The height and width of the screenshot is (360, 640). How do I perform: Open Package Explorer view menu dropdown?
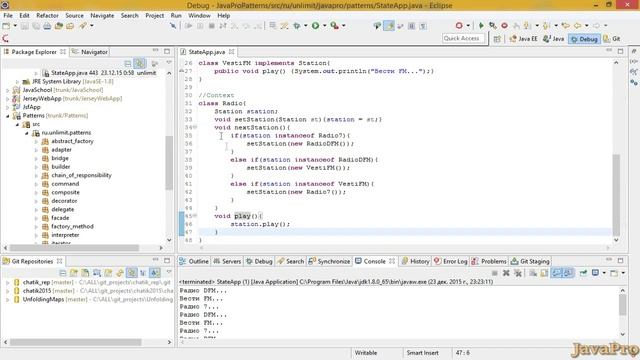[169, 63]
